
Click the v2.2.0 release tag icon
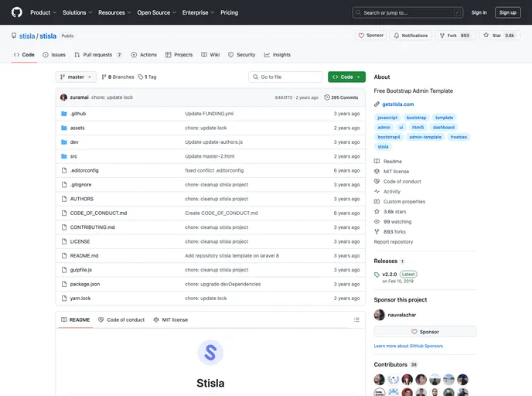click(x=377, y=275)
